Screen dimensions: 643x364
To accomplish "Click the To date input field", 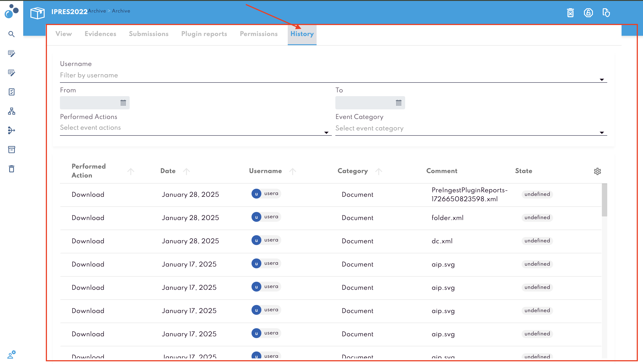I will click(370, 103).
